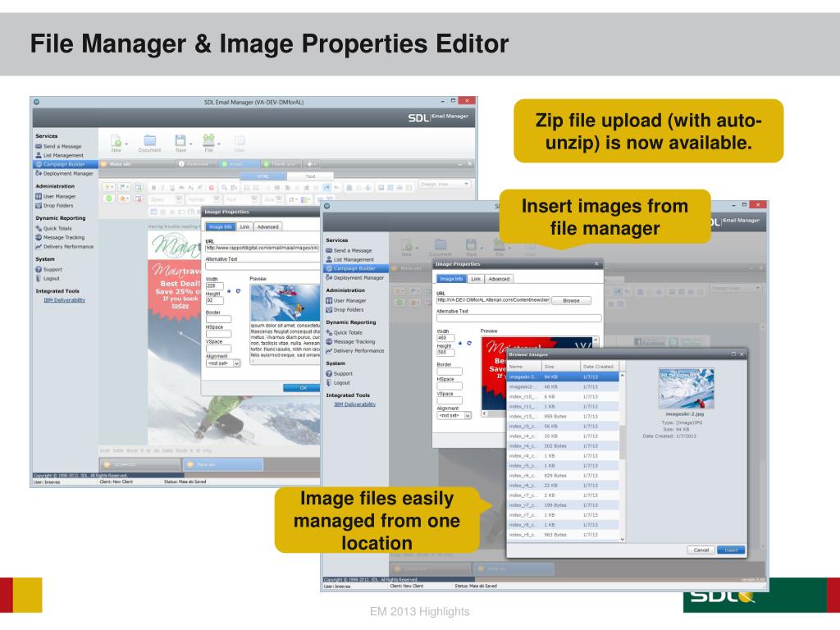840x630 pixels.
Task: Open List Management in front window sidebar
Action: 349,260
